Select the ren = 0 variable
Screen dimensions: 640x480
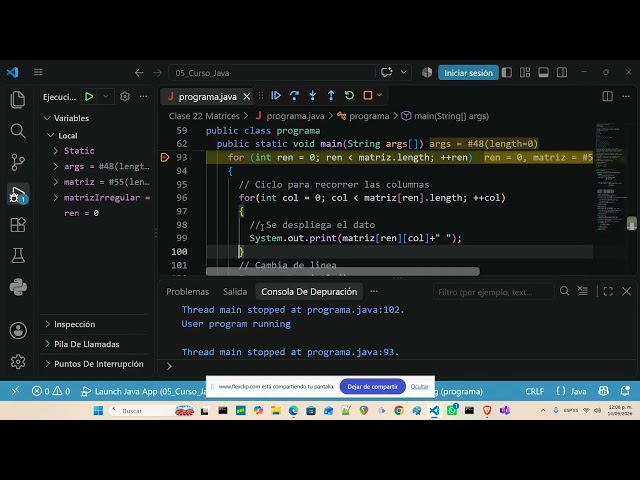coord(81,213)
